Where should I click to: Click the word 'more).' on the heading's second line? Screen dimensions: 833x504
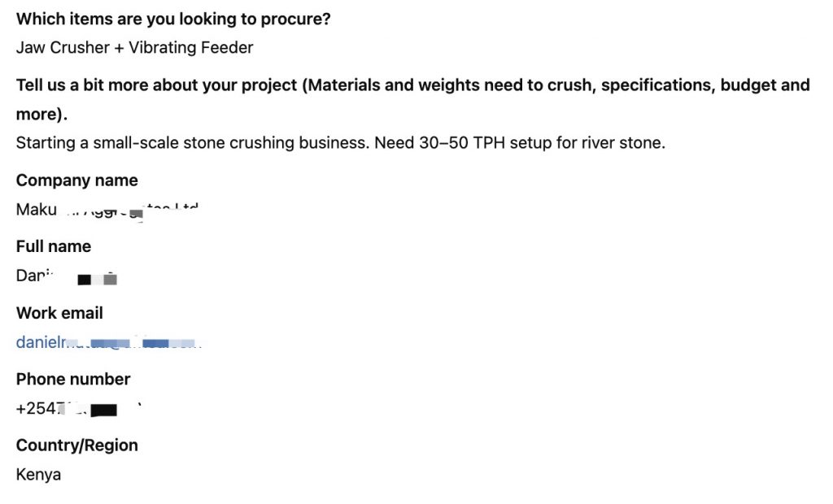pos(41,114)
